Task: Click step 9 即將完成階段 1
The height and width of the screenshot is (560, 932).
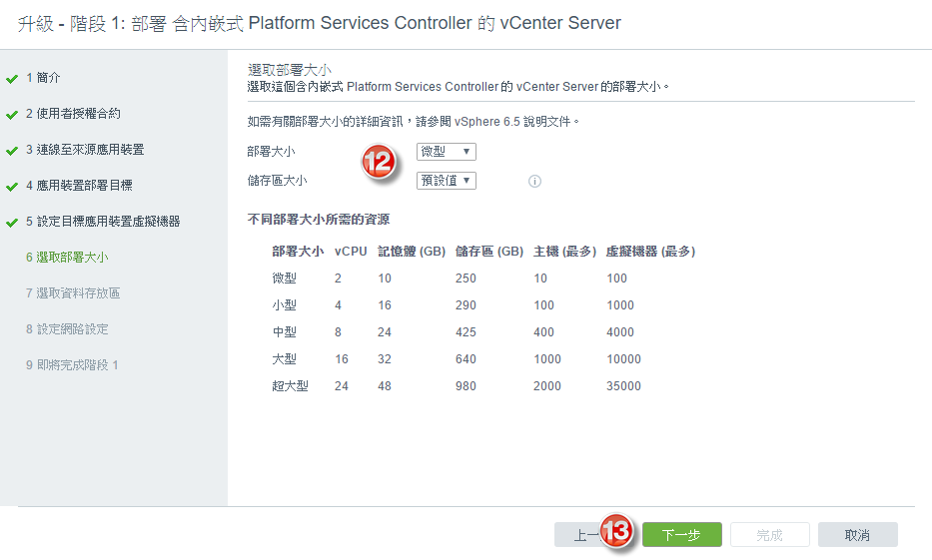Action: click(x=72, y=365)
